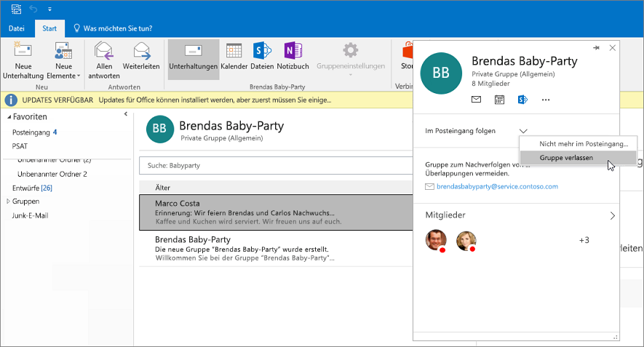Open the PSAT folder
The image size is (644, 347).
[20, 146]
